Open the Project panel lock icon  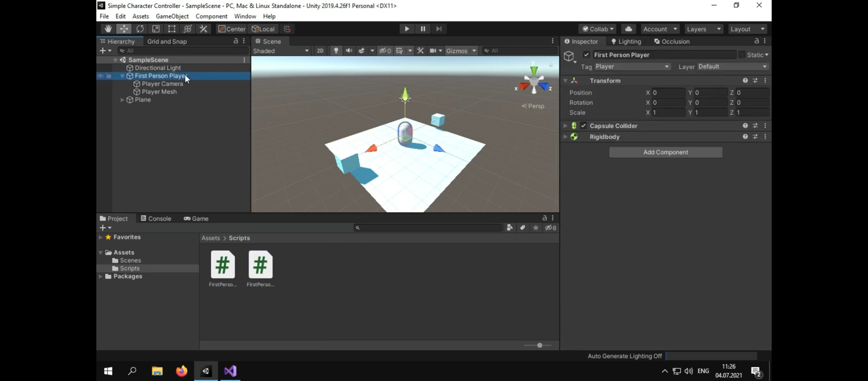(544, 218)
